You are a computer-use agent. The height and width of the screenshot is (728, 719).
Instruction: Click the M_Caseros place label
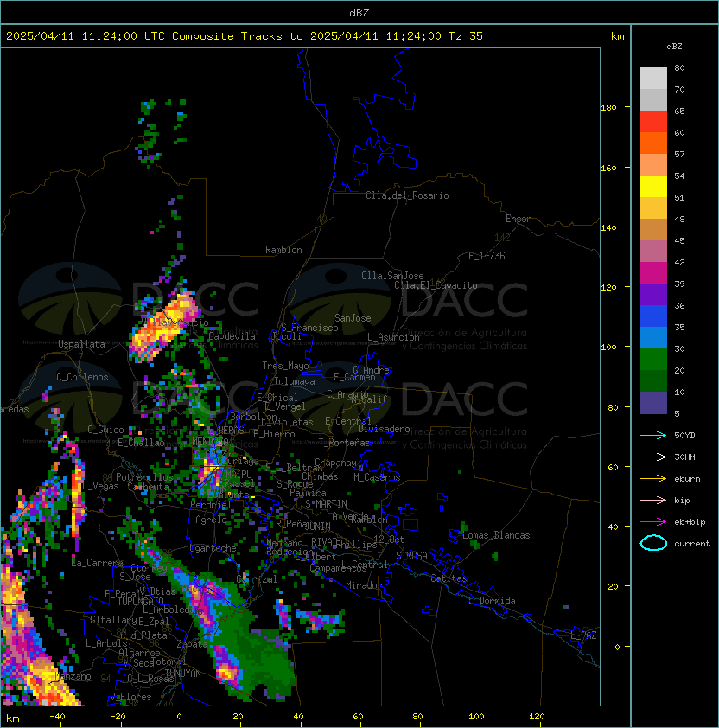(x=377, y=476)
